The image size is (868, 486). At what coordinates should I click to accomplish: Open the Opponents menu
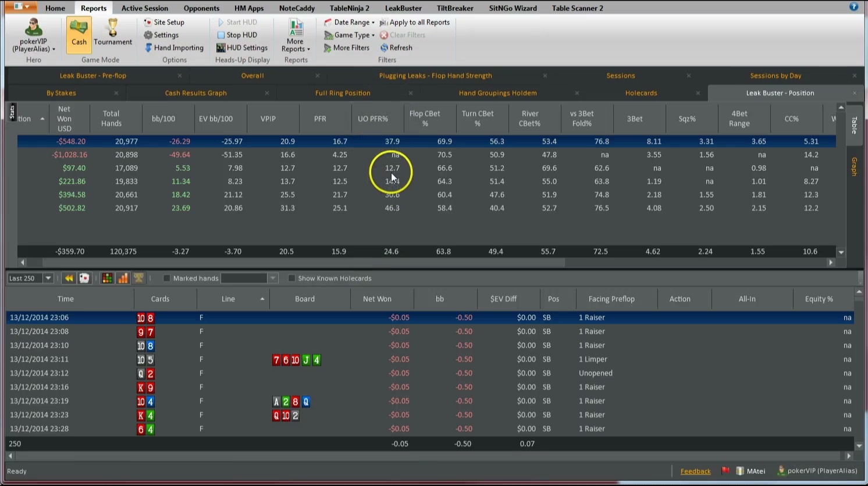[x=201, y=8]
